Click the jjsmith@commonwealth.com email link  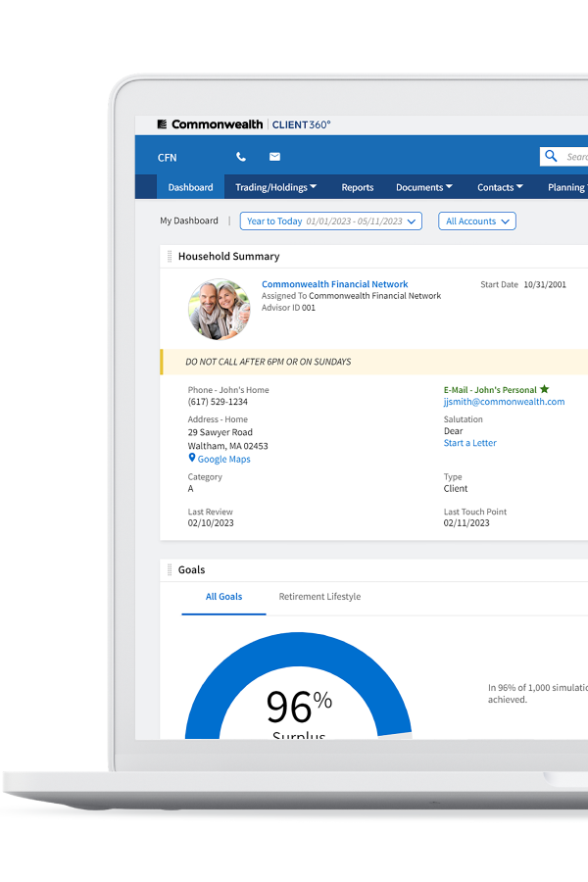pyautogui.click(x=504, y=402)
